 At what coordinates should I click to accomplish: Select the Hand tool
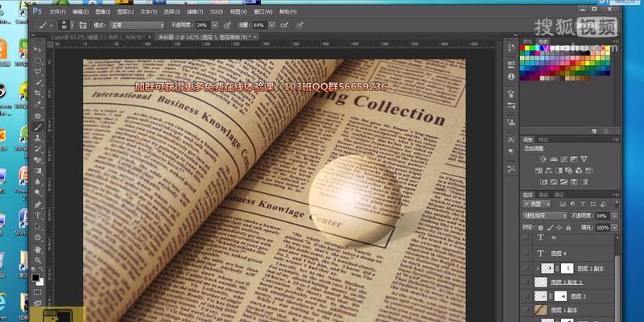tap(38, 249)
